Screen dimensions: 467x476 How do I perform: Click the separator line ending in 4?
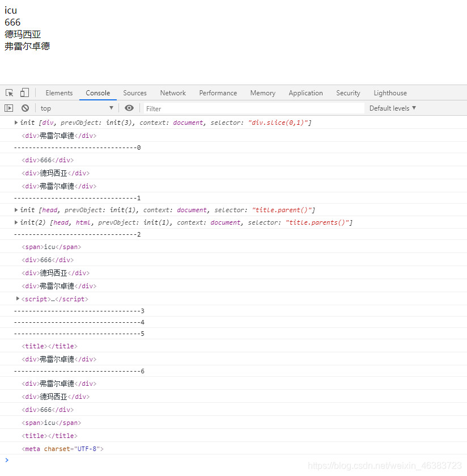pyautogui.click(x=79, y=322)
